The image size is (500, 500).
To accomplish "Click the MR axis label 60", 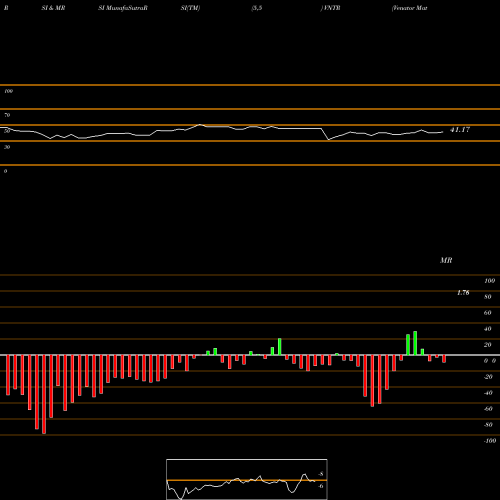I will click(488, 313).
